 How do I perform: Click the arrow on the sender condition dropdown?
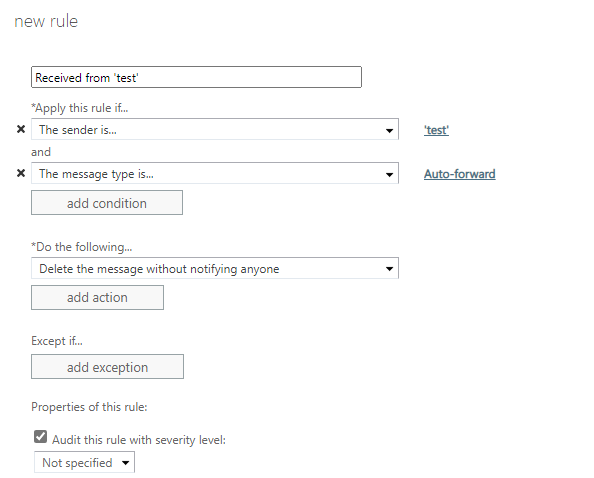(389, 131)
